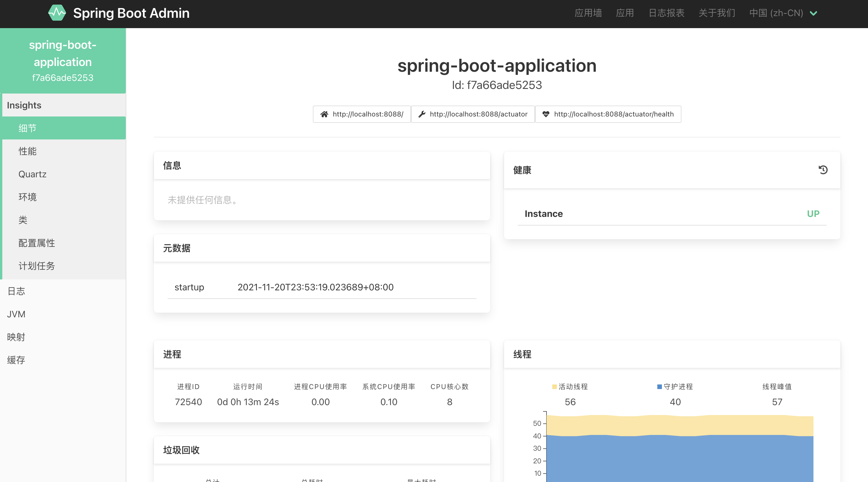Screen dimensions: 868x482
Task: Click the home icon on localhost:8088 link
Action: coord(324,114)
